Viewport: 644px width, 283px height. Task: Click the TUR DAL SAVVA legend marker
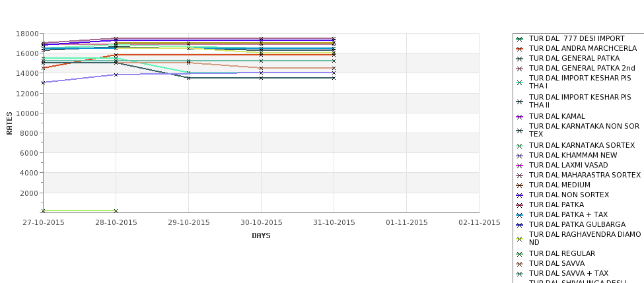520,264
